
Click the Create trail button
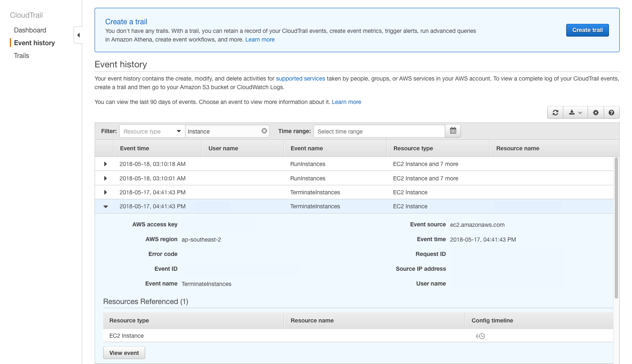click(x=588, y=30)
